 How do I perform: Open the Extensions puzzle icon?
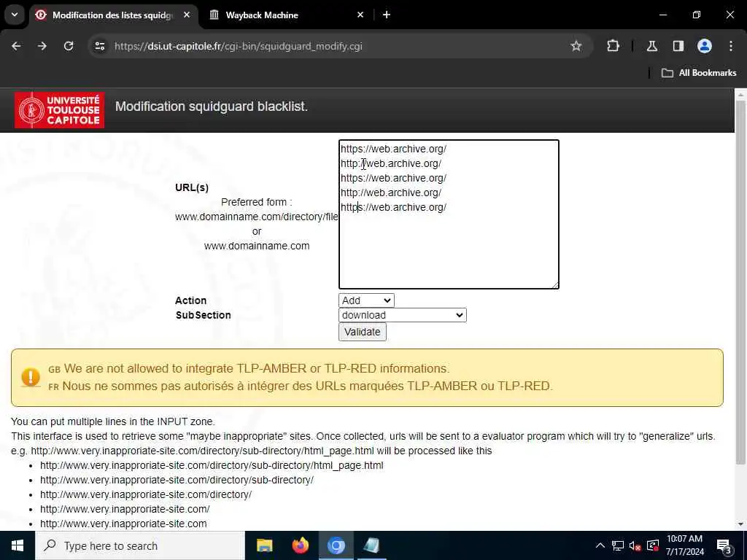coord(613,46)
